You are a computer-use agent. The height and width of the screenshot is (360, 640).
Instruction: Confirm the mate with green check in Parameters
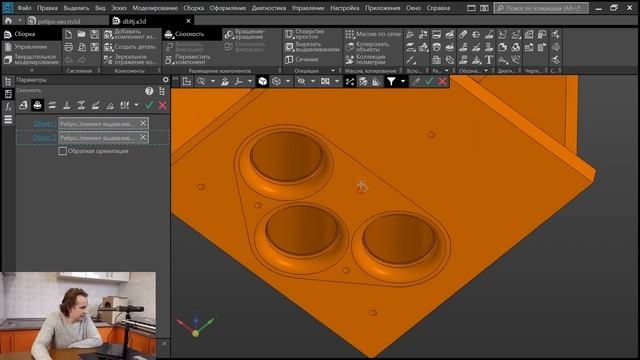[x=149, y=105]
